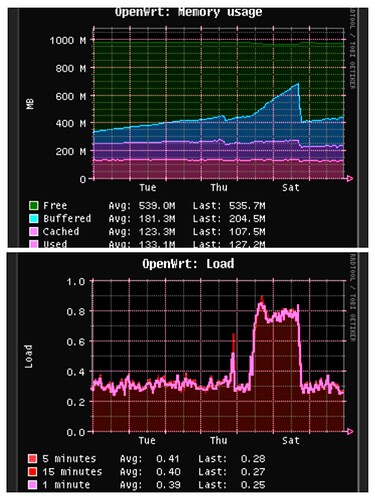375x500 pixels.
Task: Click the 'Load' vertical axis title
Action: click(29, 356)
